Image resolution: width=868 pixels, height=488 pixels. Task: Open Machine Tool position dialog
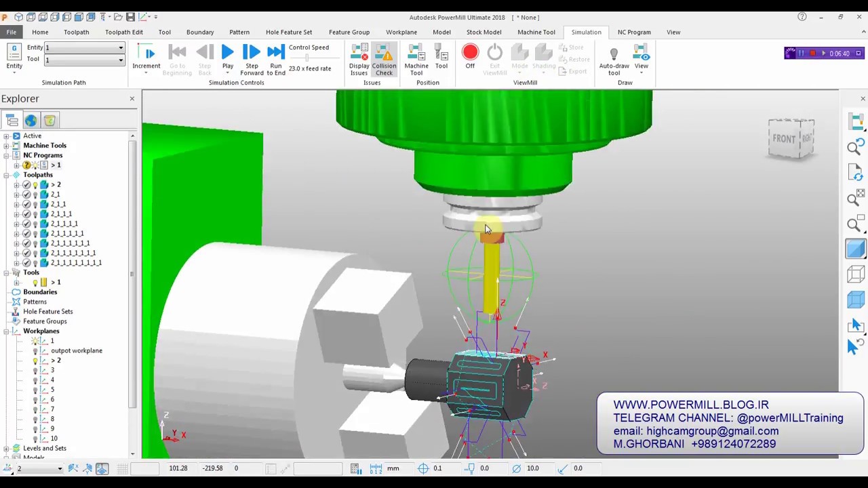[416, 60]
